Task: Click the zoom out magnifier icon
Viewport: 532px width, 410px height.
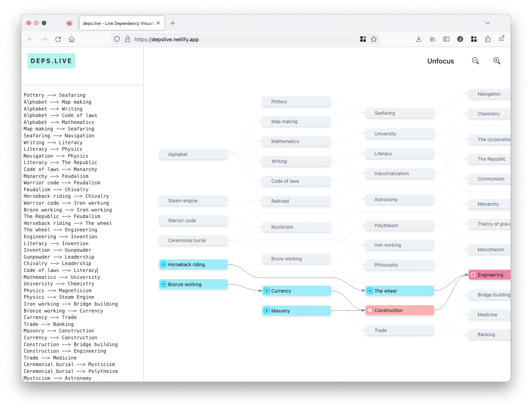Action: [475, 61]
